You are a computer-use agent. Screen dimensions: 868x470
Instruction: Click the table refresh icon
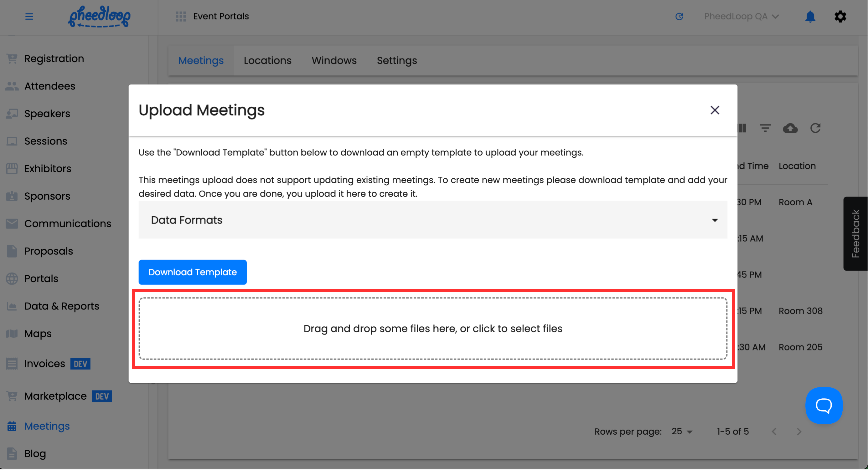(x=815, y=128)
